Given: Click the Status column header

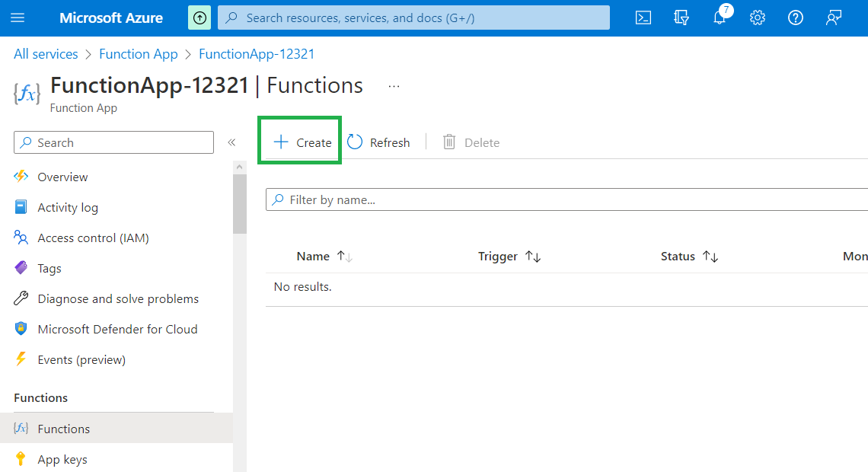Looking at the screenshot, I should 678,257.
